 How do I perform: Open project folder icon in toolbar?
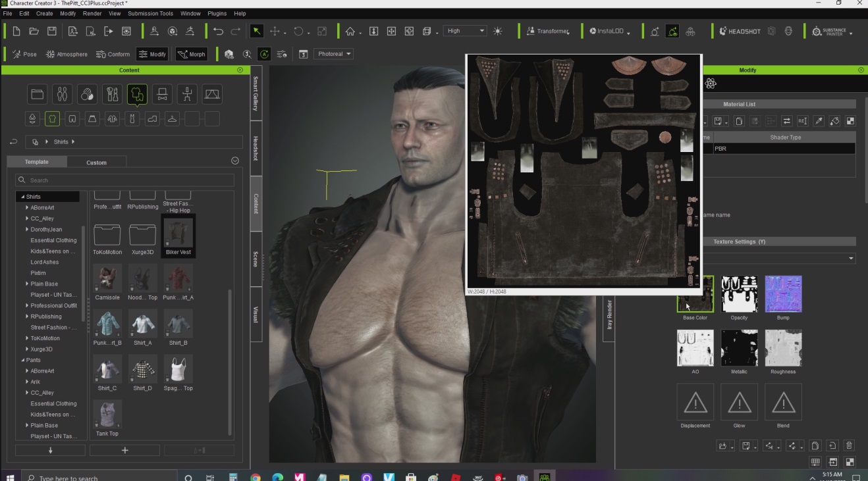coord(34,31)
